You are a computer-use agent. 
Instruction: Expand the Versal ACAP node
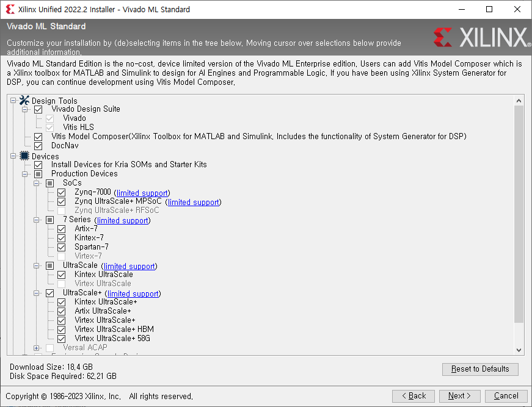coord(36,348)
